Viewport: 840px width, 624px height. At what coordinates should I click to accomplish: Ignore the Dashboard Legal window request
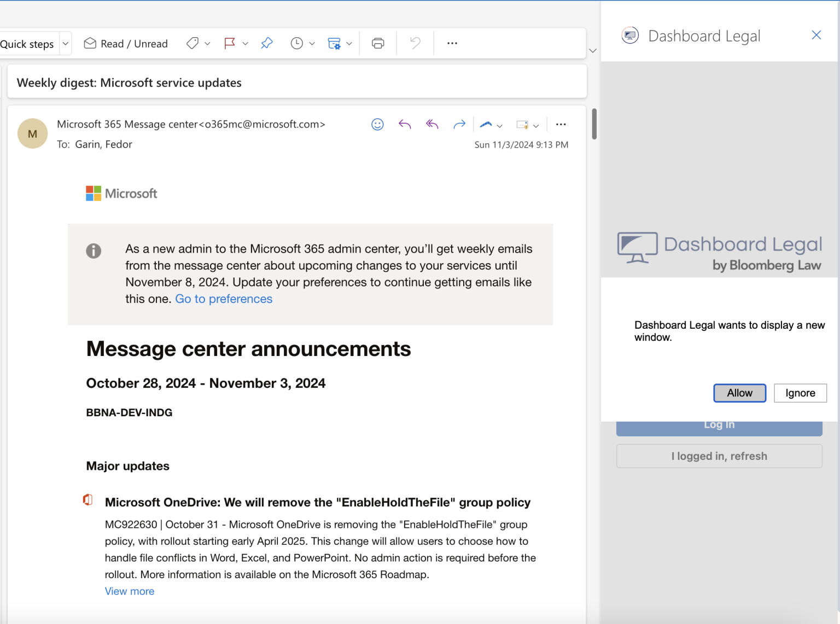(800, 393)
